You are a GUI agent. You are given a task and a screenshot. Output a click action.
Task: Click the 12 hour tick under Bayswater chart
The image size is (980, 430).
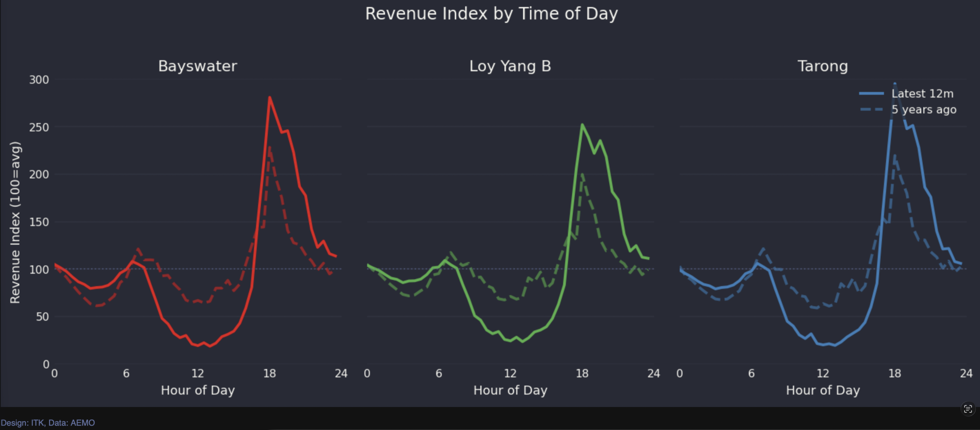click(197, 373)
